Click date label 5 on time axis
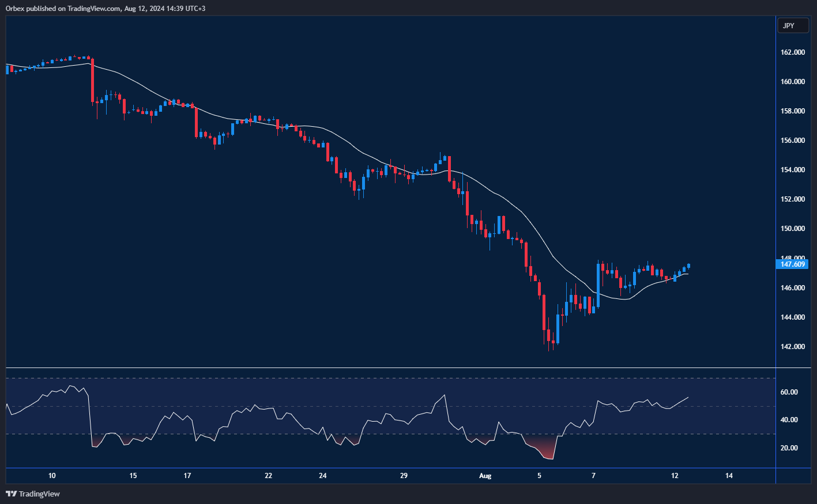This screenshot has height=504, width=817. point(540,476)
